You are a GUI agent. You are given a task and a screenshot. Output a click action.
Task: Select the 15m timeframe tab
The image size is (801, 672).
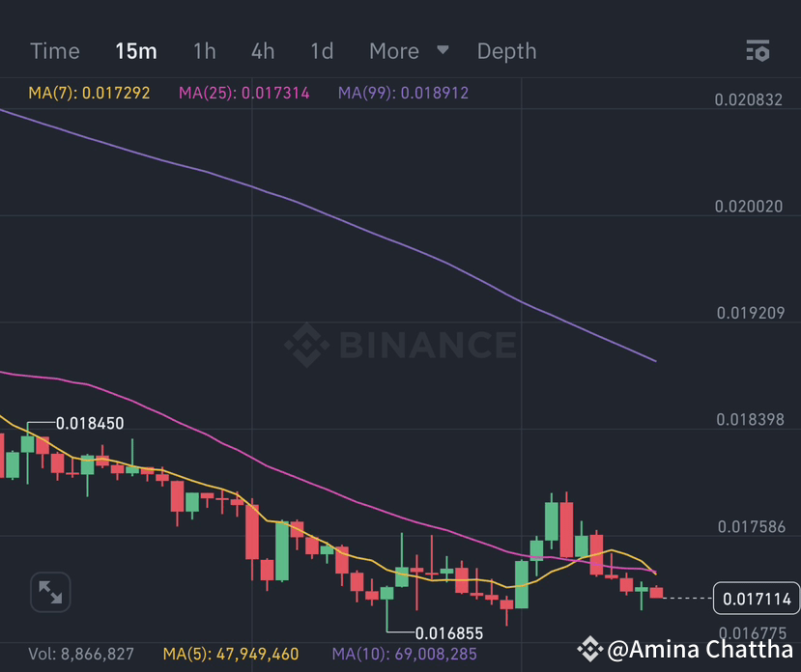(x=135, y=51)
